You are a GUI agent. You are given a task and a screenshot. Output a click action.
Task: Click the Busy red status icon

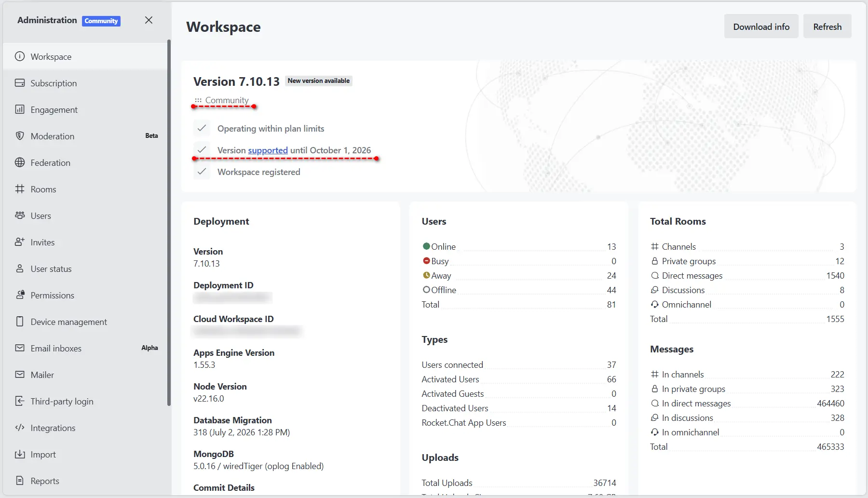(x=426, y=261)
